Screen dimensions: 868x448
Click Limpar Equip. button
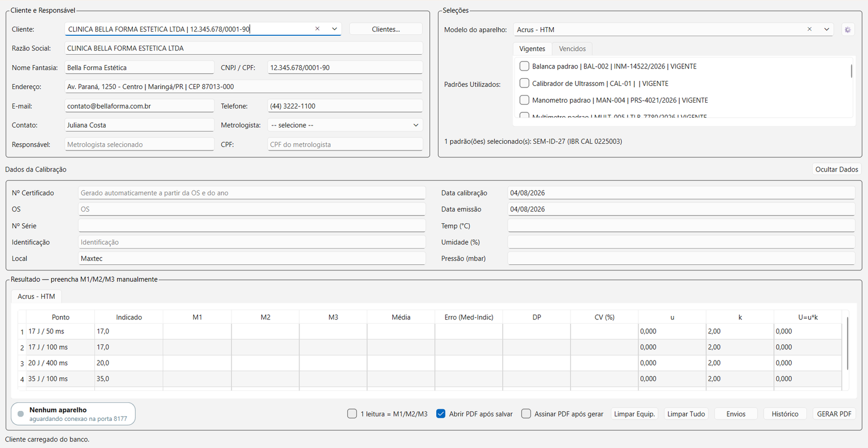click(x=635, y=414)
